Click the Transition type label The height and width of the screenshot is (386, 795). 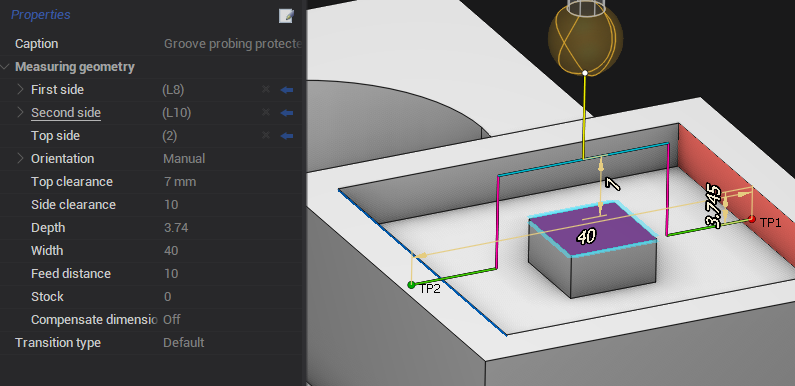point(58,343)
